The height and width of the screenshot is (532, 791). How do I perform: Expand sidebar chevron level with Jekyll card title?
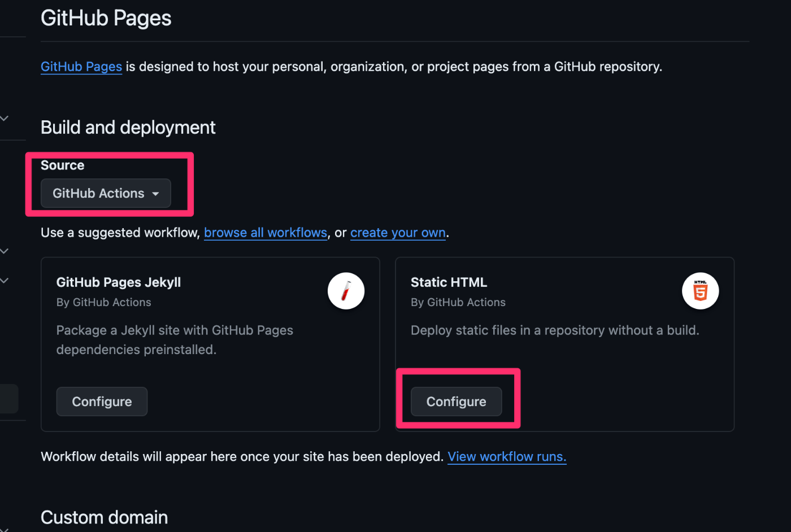tap(5, 280)
